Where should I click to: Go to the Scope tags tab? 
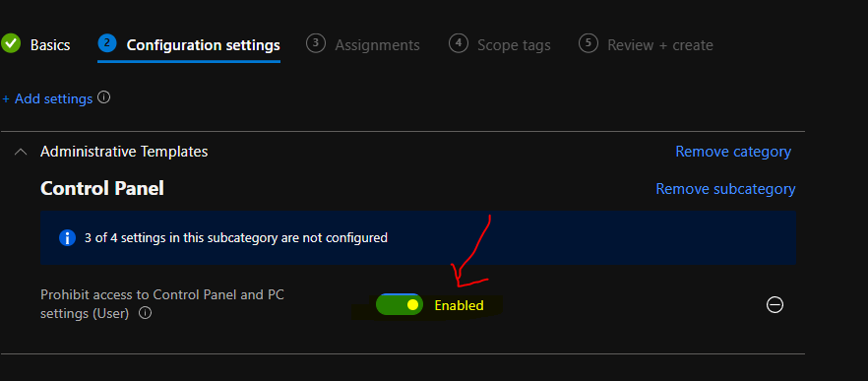click(514, 45)
